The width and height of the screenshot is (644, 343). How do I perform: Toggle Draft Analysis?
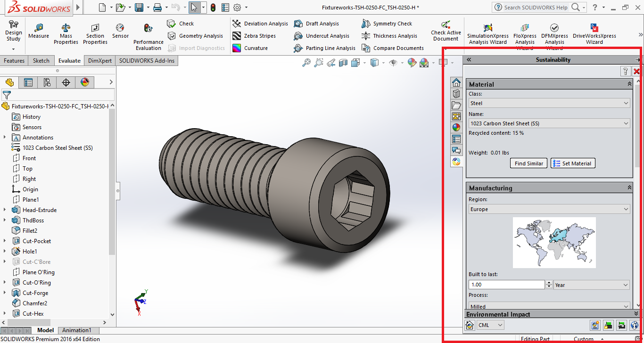pos(316,24)
